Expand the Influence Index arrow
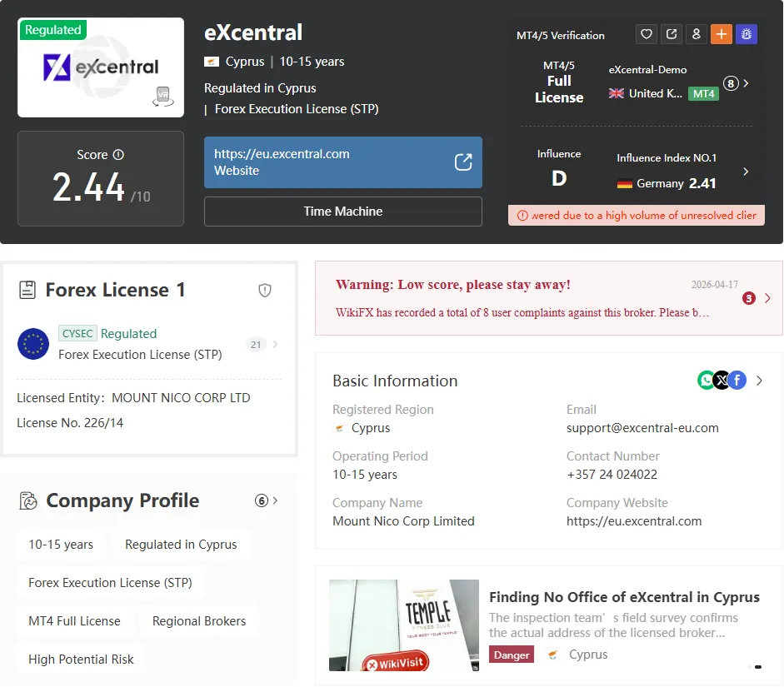Viewport: 784px width, 687px height. [x=746, y=172]
